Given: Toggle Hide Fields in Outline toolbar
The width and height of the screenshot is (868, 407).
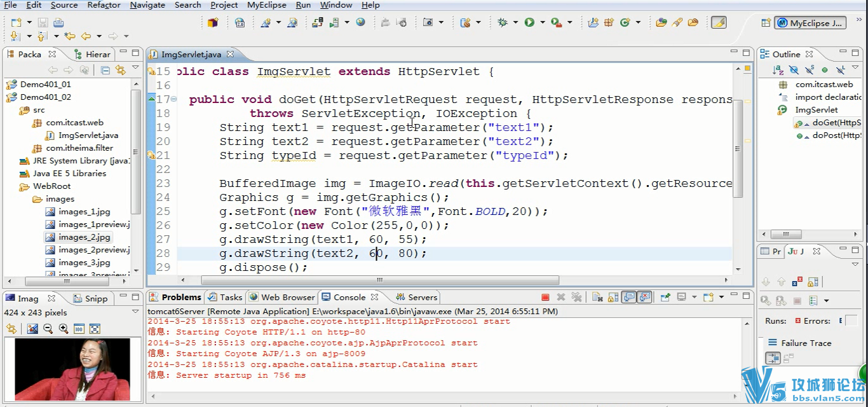Looking at the screenshot, I should [x=794, y=70].
